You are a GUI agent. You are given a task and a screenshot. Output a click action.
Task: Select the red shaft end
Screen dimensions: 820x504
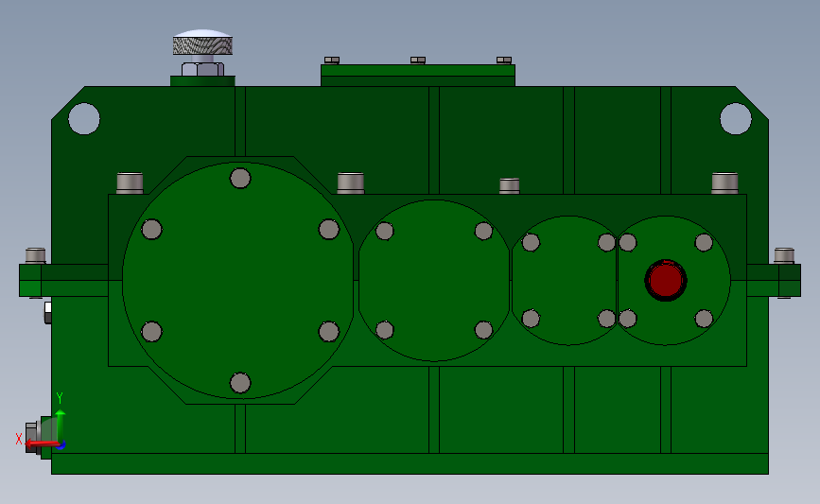(x=666, y=280)
